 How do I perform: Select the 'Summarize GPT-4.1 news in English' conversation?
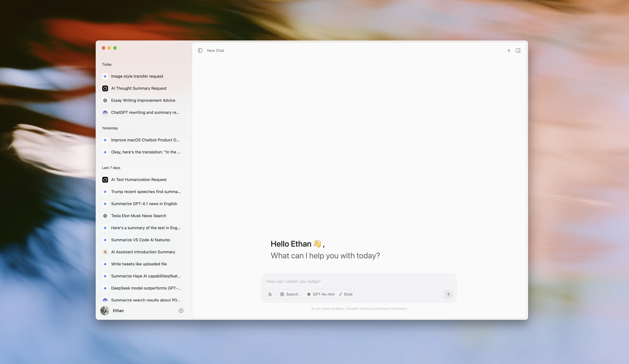144,204
